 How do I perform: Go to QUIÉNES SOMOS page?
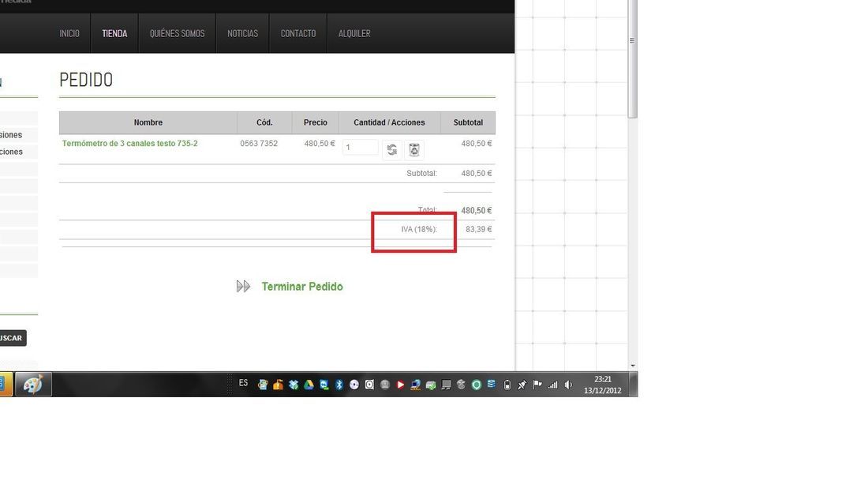(x=177, y=33)
